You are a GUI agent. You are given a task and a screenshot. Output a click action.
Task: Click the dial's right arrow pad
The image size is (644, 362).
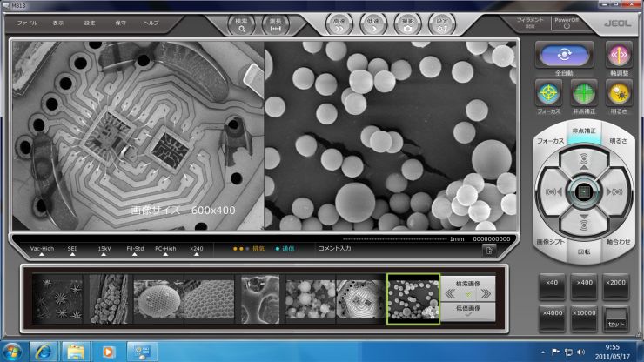[x=614, y=192]
